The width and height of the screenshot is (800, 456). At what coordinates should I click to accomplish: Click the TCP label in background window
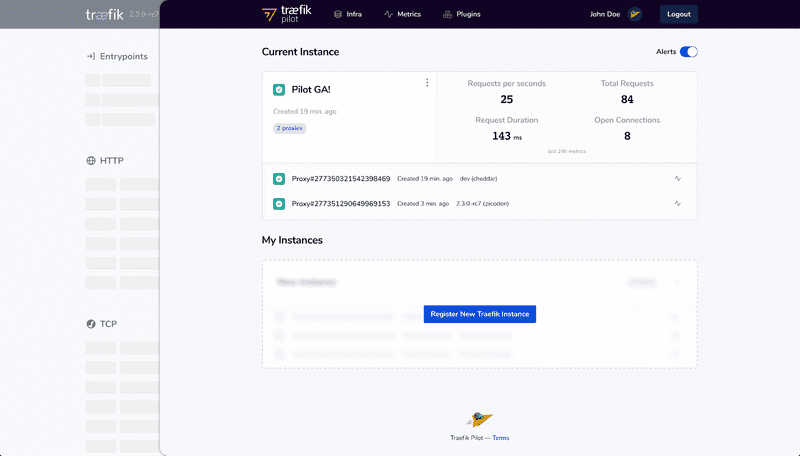tap(108, 324)
